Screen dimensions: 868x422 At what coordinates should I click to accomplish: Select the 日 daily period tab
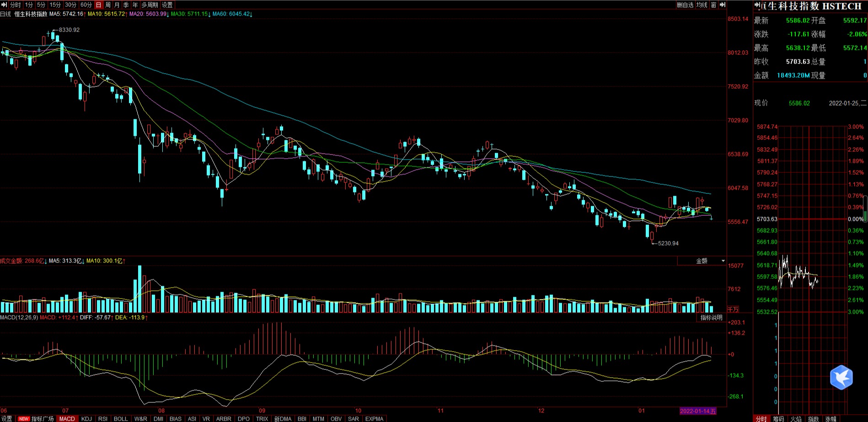click(x=98, y=5)
